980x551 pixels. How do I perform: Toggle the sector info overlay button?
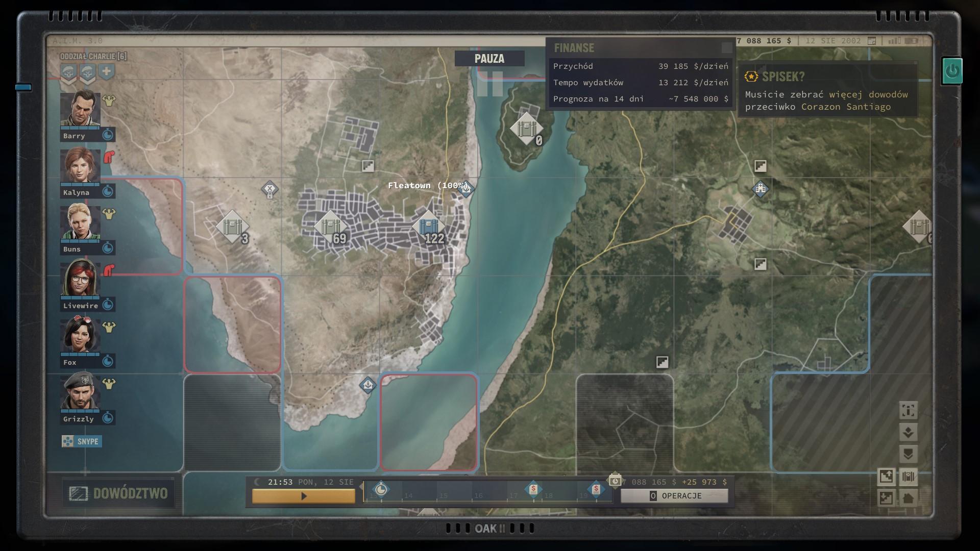[908, 411]
